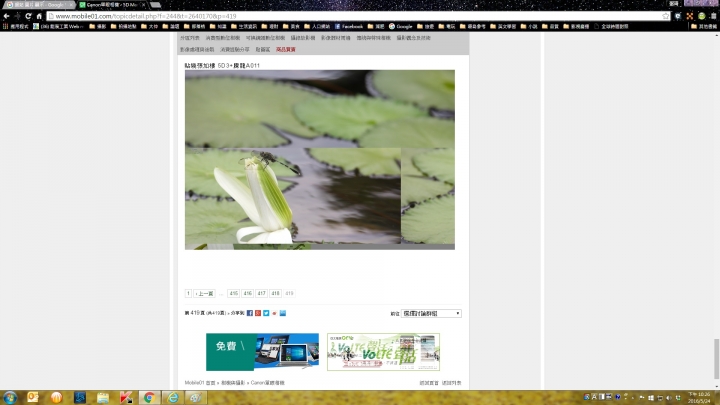This screenshot has height=405, width=720.
Task: Open the green 免費 laptops ad banner
Action: (x=262, y=352)
